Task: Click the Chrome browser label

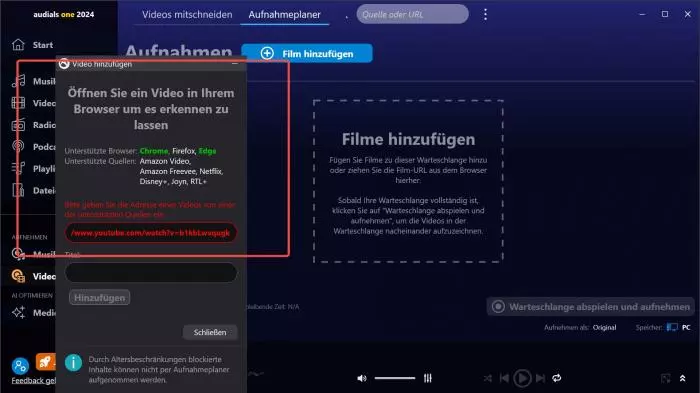Action: click(x=154, y=151)
